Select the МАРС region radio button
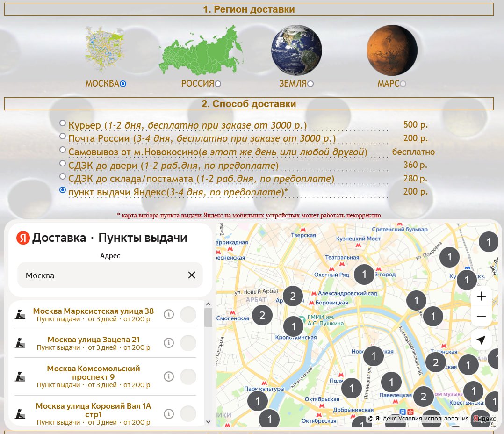 [x=403, y=84]
